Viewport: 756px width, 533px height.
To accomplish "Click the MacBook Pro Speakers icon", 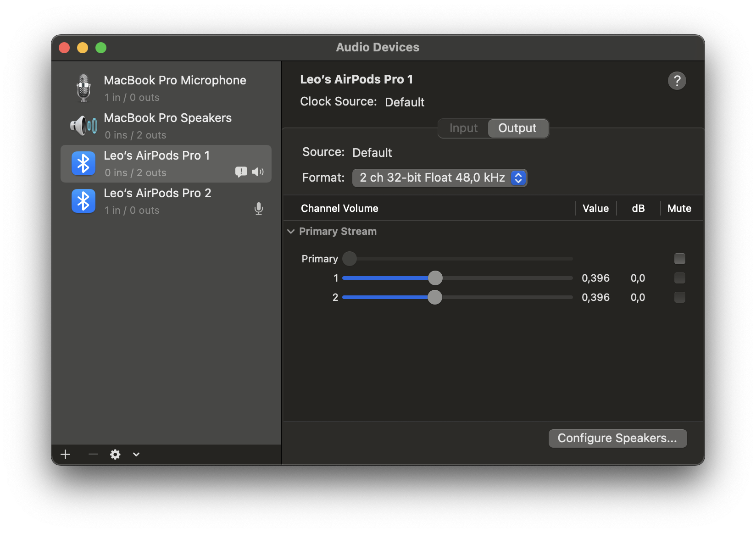I will tap(83, 126).
